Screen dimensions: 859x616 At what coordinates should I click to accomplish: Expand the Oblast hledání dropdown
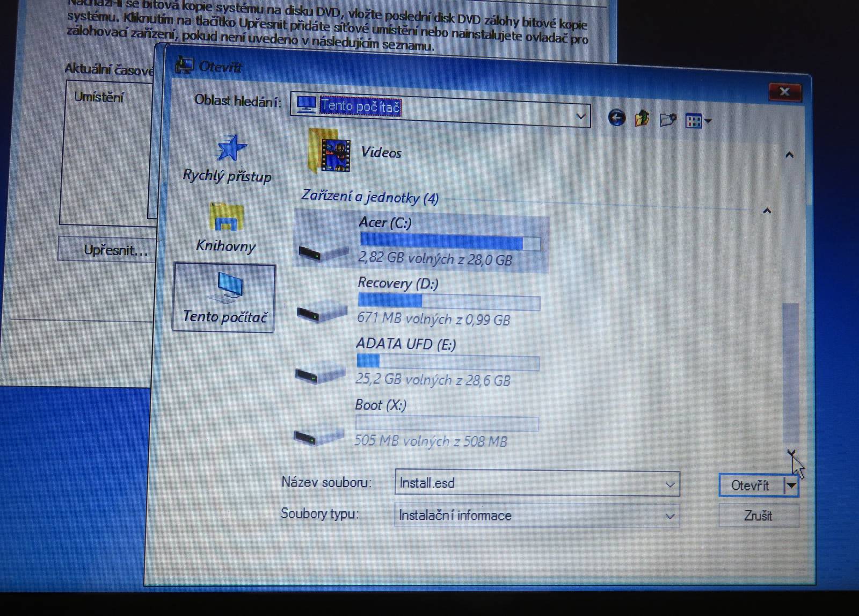[x=580, y=116]
